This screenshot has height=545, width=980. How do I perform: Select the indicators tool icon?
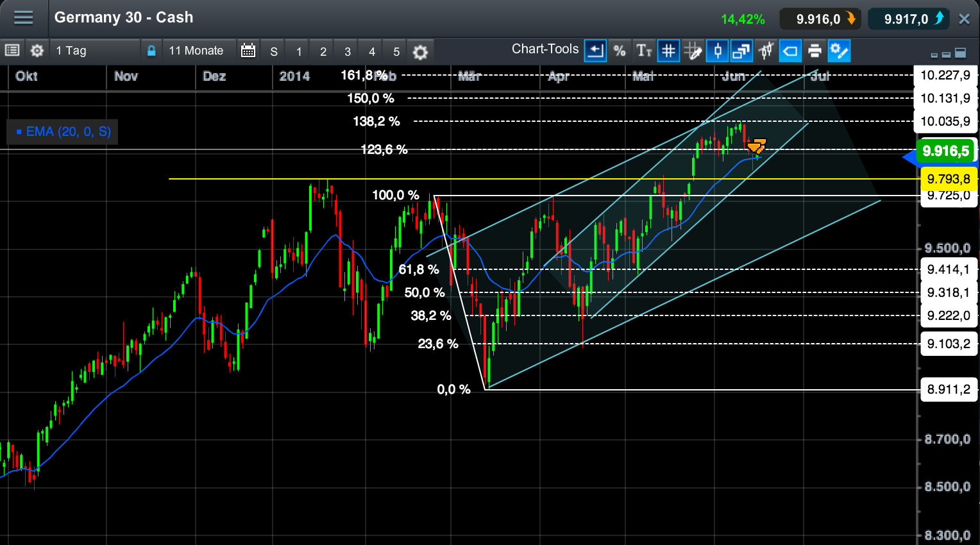pos(766,51)
